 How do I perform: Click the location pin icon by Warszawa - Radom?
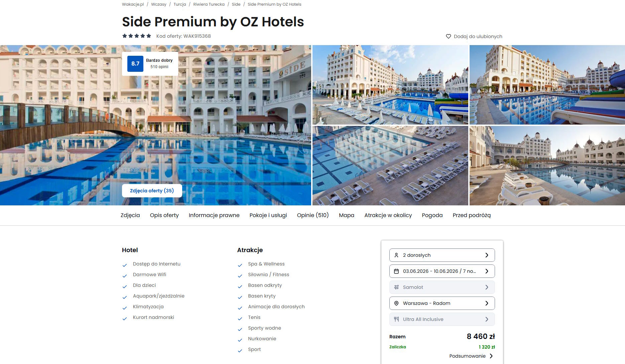[x=396, y=303]
